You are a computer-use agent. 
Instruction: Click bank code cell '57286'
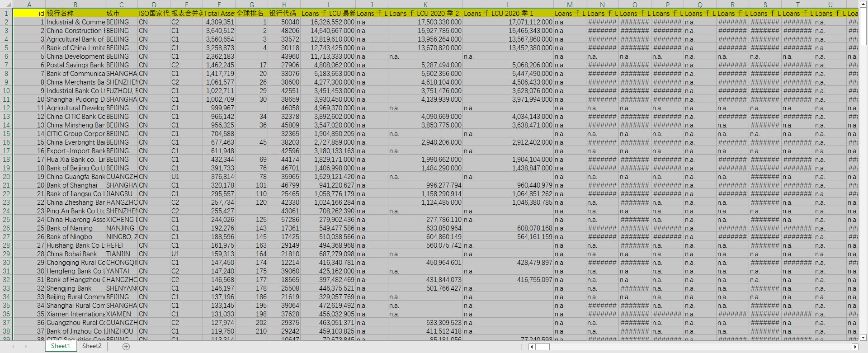[x=284, y=219]
